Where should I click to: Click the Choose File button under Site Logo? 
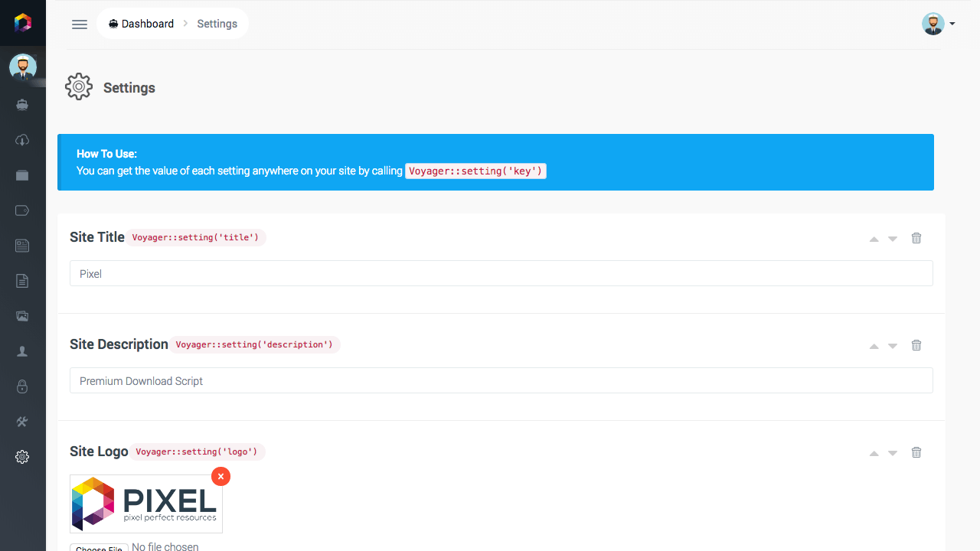tap(99, 547)
